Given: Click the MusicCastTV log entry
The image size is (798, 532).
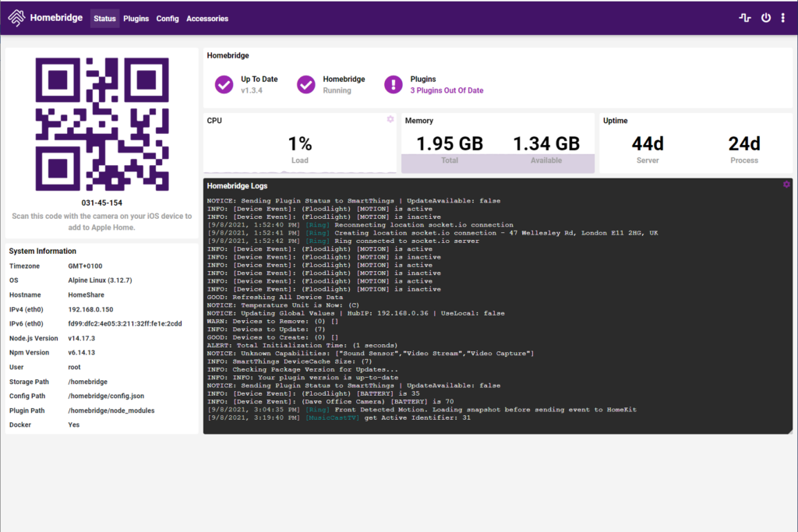Looking at the screenshot, I should (x=338, y=417).
